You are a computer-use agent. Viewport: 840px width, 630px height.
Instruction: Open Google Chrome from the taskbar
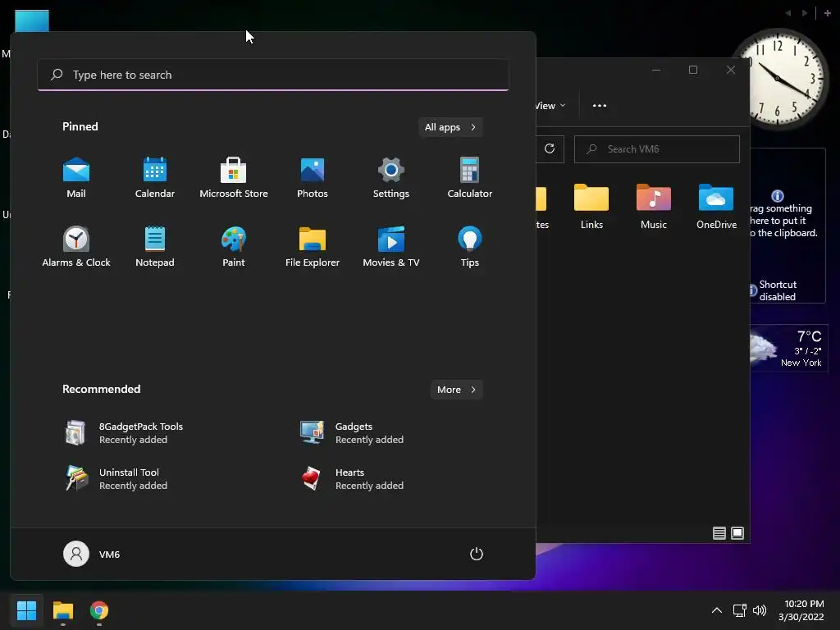point(99,610)
